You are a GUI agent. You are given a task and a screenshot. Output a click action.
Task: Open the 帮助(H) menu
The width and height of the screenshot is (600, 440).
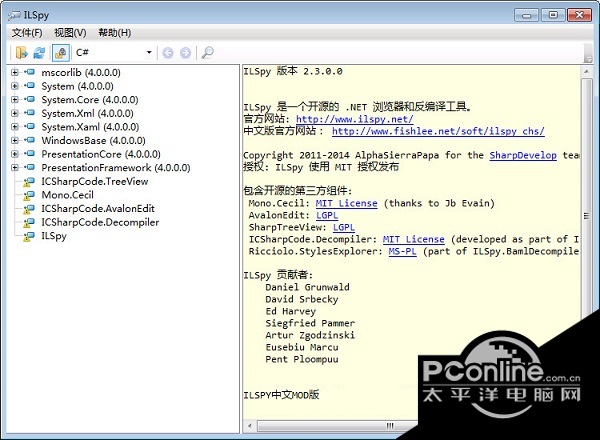click(115, 33)
